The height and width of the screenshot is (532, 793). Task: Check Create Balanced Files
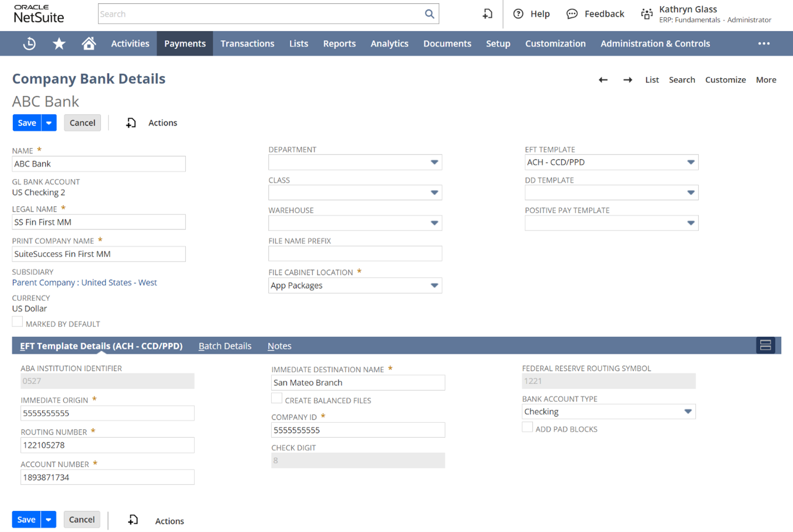point(277,398)
